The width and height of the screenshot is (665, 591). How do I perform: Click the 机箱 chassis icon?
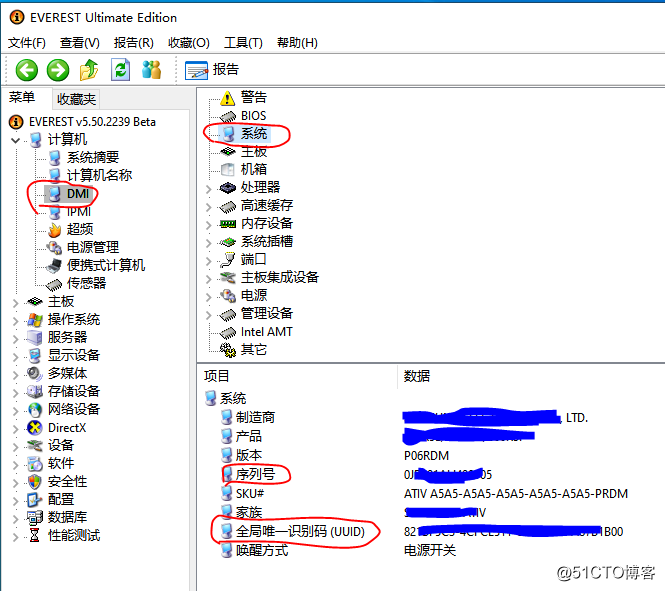click(228, 170)
